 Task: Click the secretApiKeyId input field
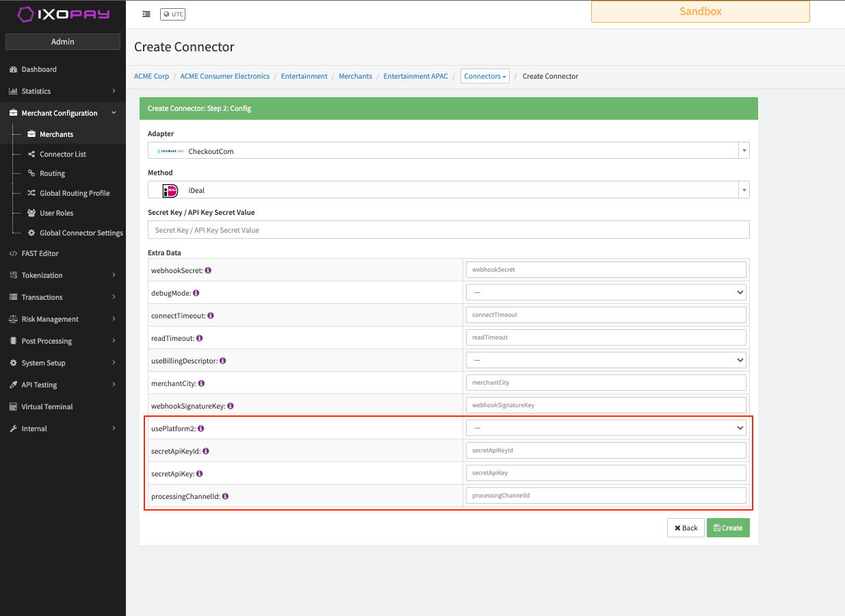point(606,450)
